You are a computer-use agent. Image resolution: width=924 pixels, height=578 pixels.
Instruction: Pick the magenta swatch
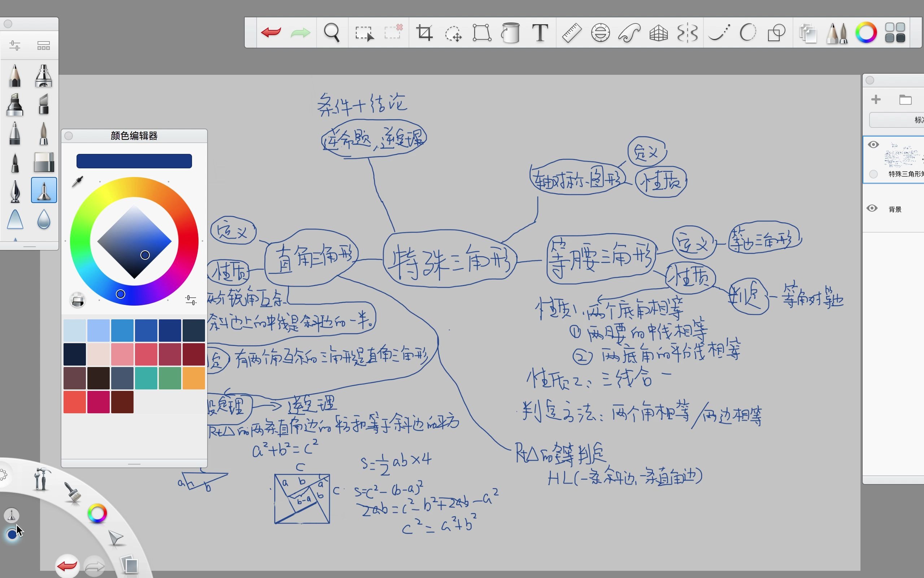point(98,402)
